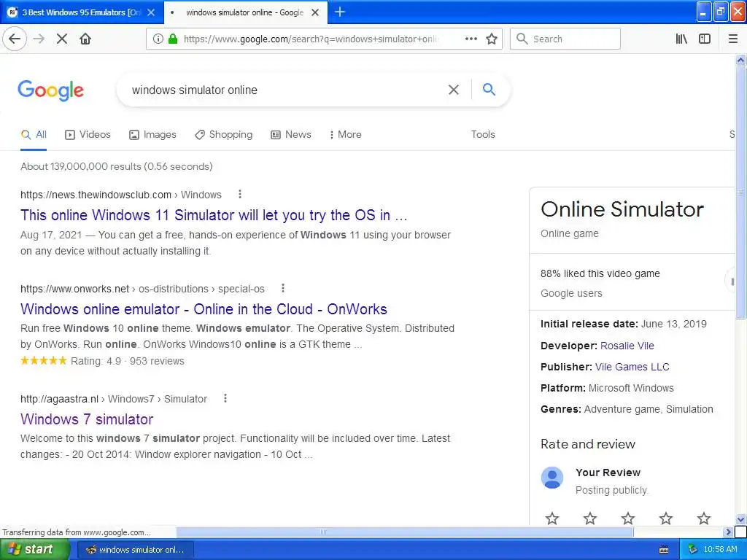Open options dots for thewindowsclub result
The image size is (747, 560).
[239, 194]
